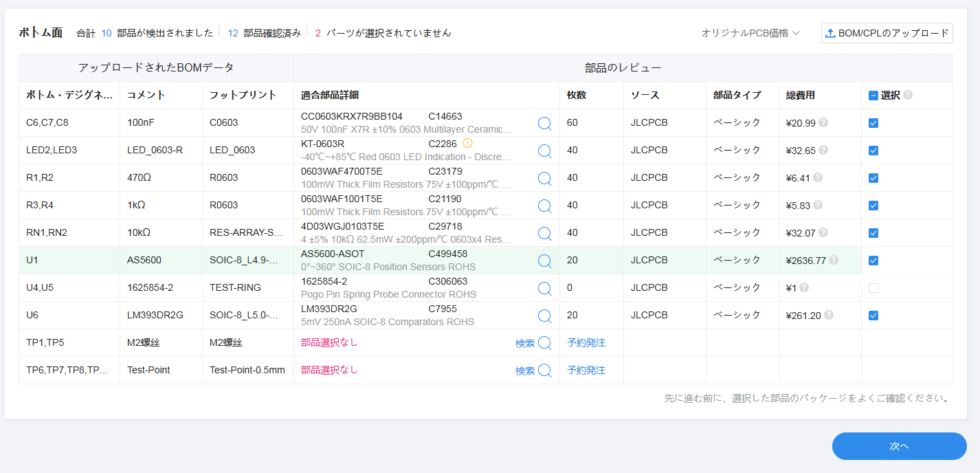Viewport: 980px width, 473px height.
Task: Click quantity 60 in C6,C7,C8 row
Action: pos(572,122)
